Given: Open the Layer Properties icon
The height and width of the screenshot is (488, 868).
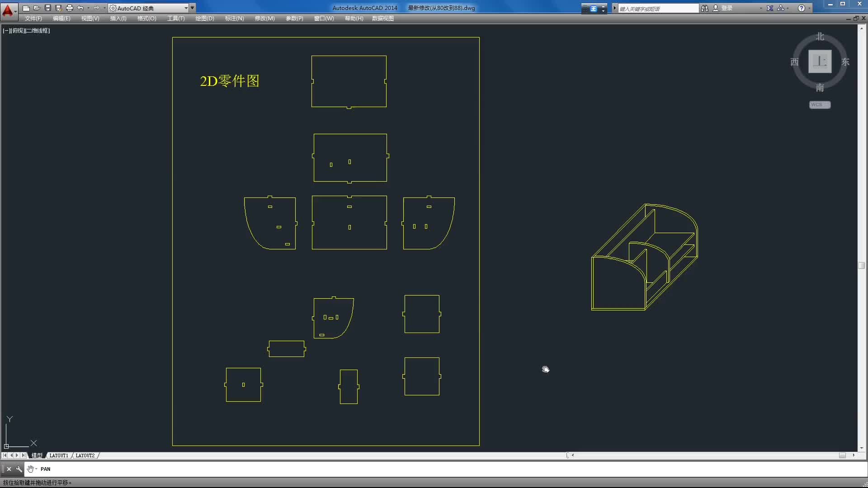Looking at the screenshot, I should tap(146, 18).
